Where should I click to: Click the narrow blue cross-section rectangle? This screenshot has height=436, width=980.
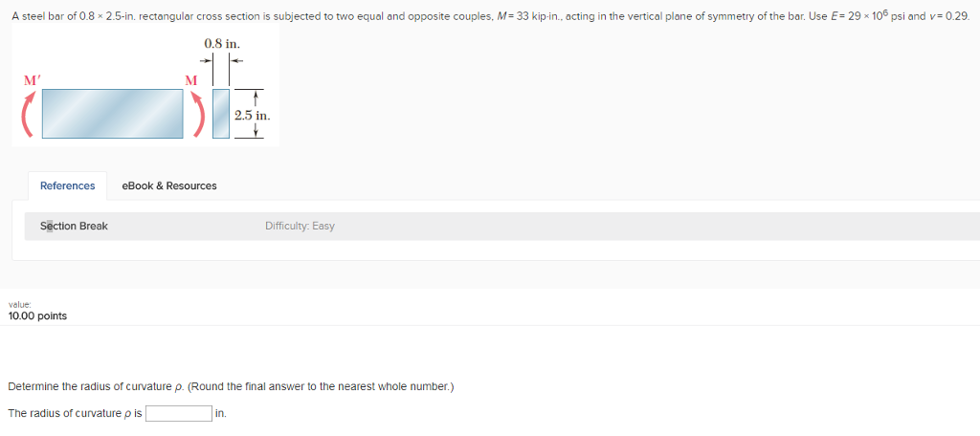click(x=221, y=114)
